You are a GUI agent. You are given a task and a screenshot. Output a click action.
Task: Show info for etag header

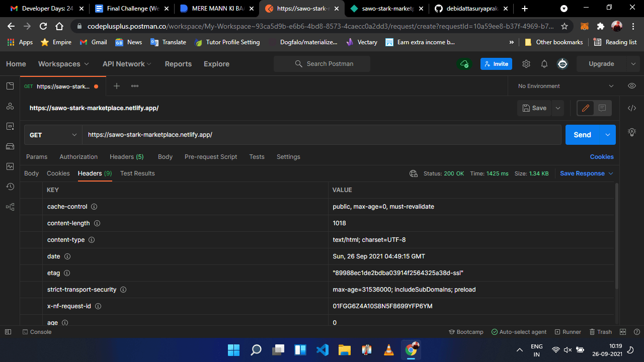coord(67,273)
